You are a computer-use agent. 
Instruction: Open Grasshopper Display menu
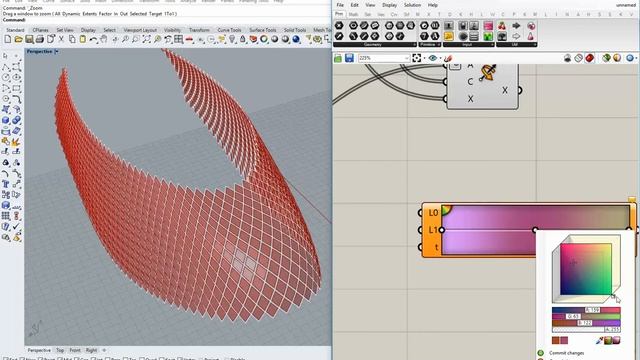[389, 5]
